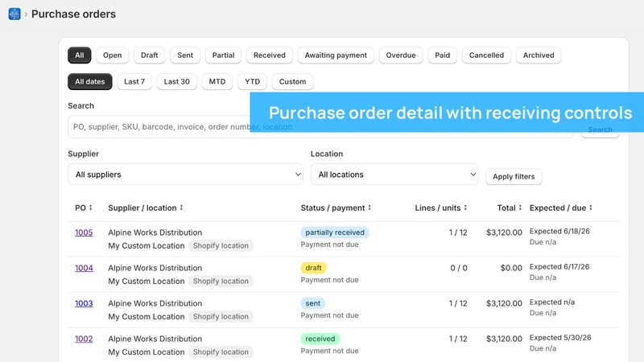This screenshot has width=644, height=362.
Task: Click Shopify location tag in PO 1003 row
Action: 221,316
